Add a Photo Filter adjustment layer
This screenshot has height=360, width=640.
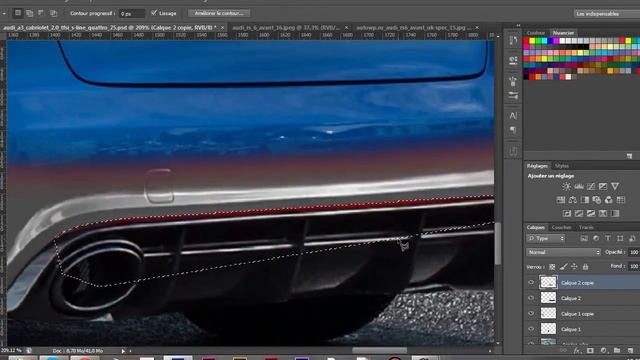(597, 200)
